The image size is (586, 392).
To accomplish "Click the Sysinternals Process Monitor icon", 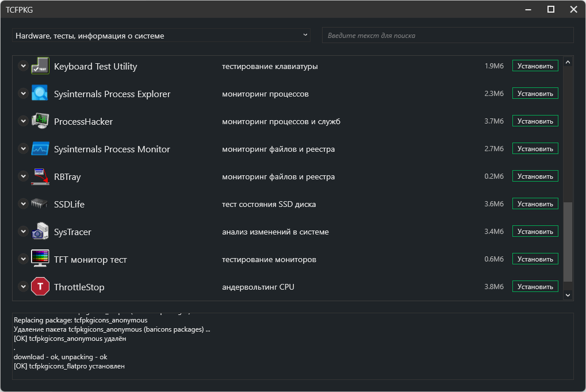I will pos(40,149).
